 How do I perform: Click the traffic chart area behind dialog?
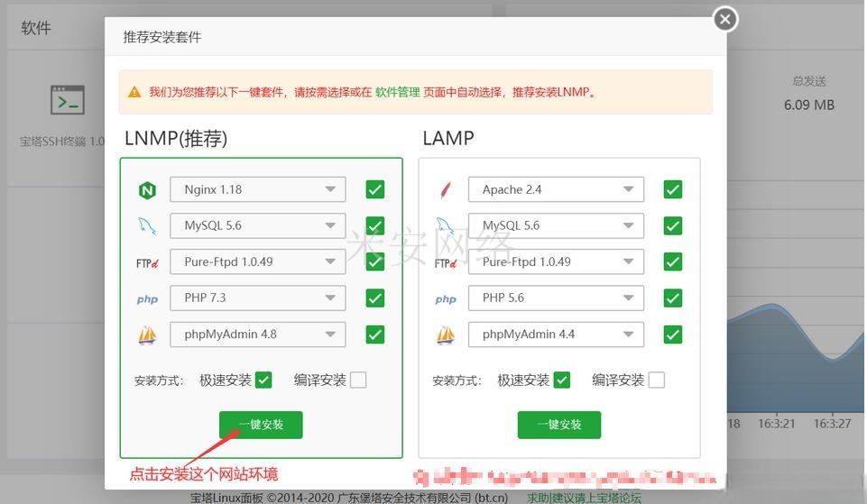click(795, 359)
